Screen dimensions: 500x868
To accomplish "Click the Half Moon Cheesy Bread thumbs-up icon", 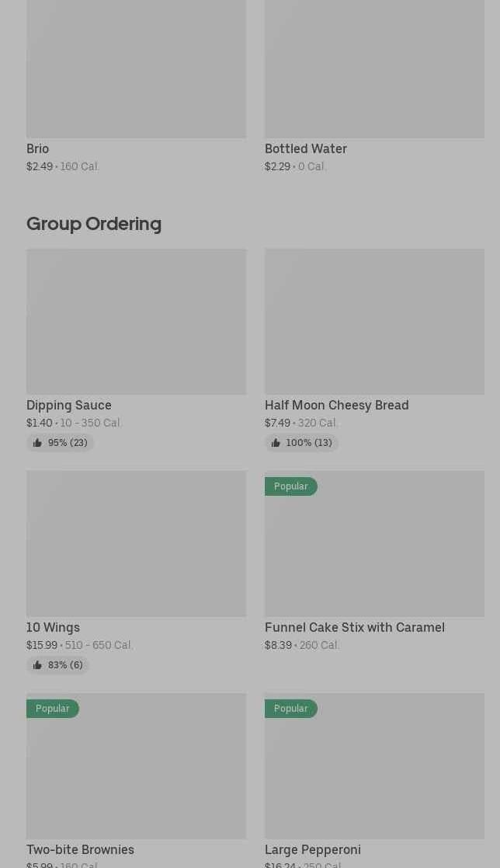I will (x=276, y=443).
